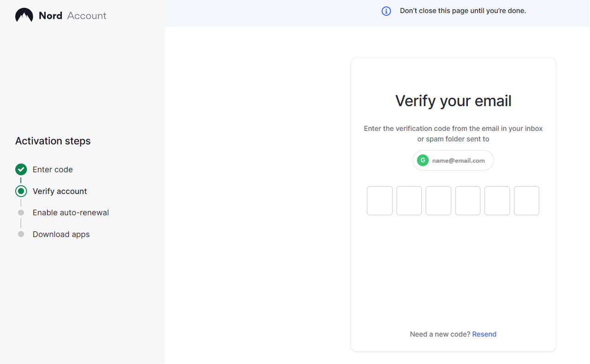Focus the fourth verification code box
The image size is (590, 364).
pos(468,201)
